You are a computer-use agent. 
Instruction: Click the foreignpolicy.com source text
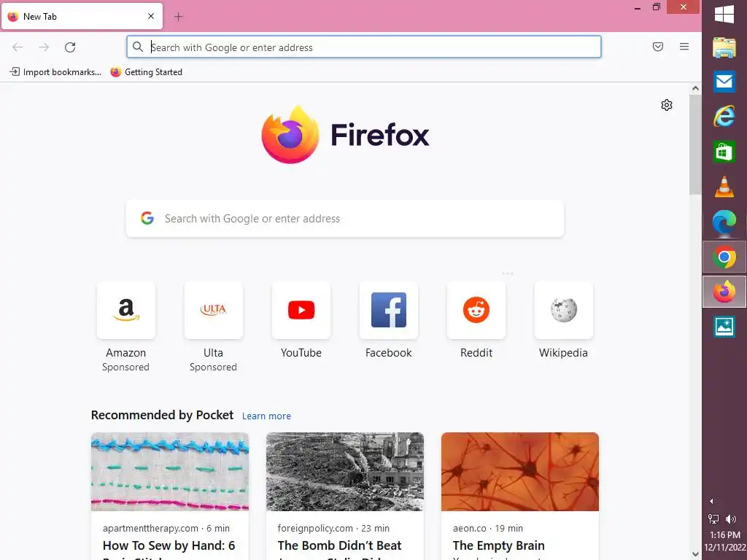coord(315,528)
